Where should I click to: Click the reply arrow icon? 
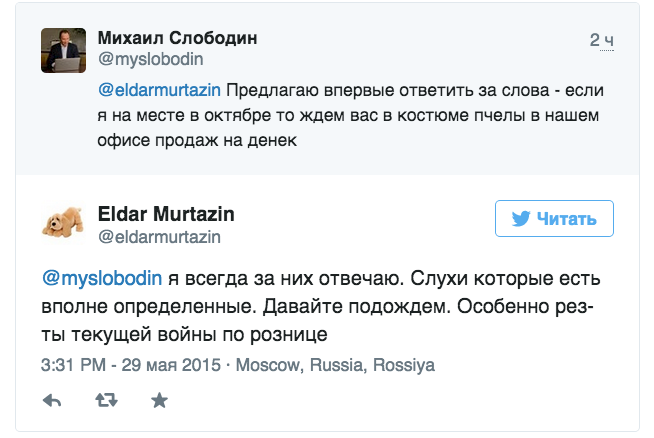coord(52,401)
